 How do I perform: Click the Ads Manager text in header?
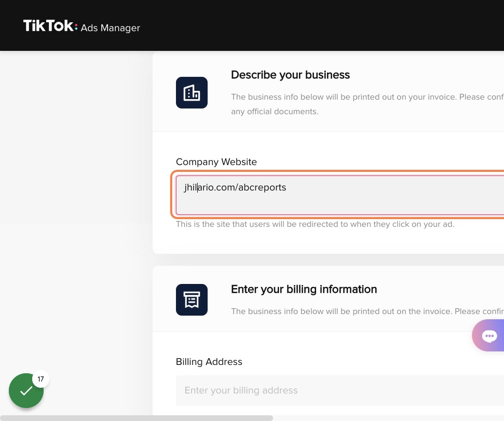pyautogui.click(x=110, y=28)
